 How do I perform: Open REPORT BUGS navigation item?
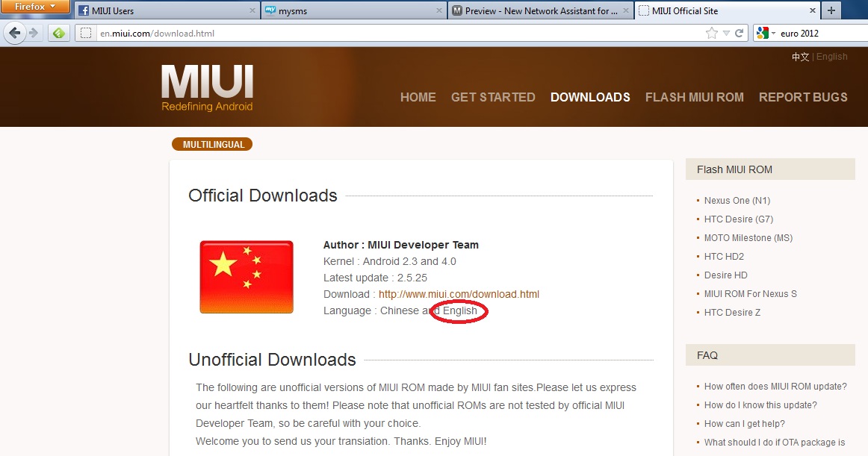tap(803, 98)
